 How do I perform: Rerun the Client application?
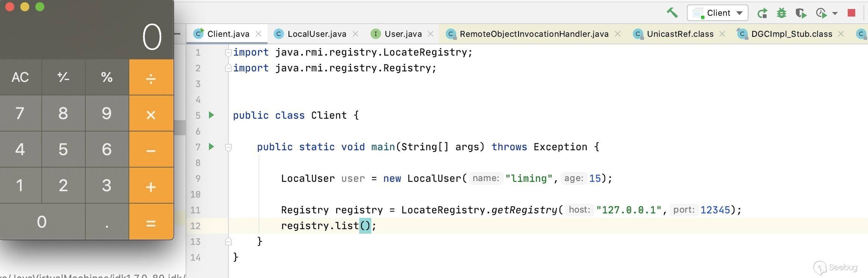762,13
